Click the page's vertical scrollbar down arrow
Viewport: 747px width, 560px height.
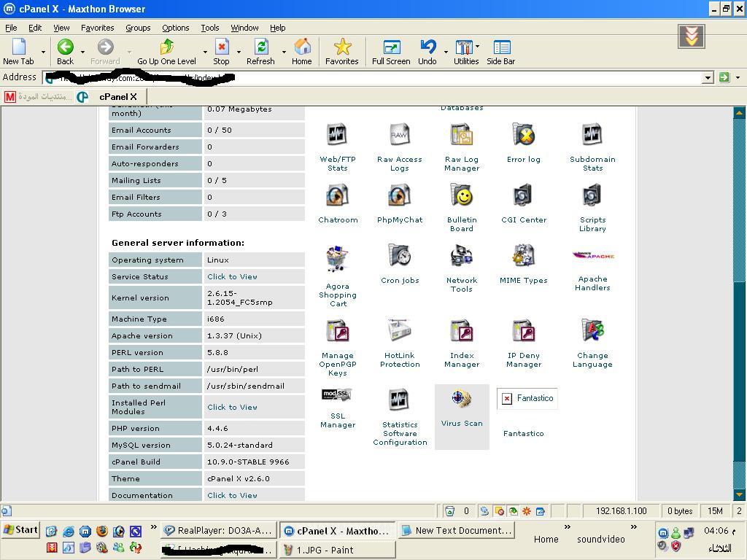tap(739, 495)
